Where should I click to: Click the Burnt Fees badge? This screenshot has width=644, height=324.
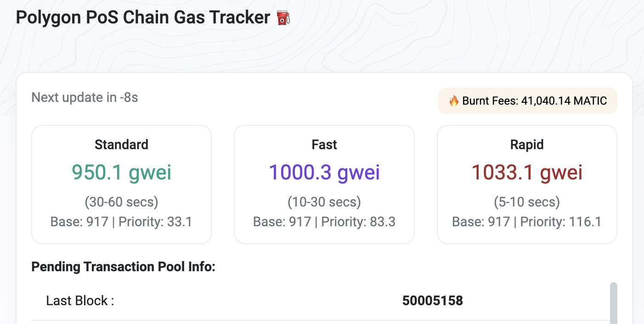click(x=527, y=101)
